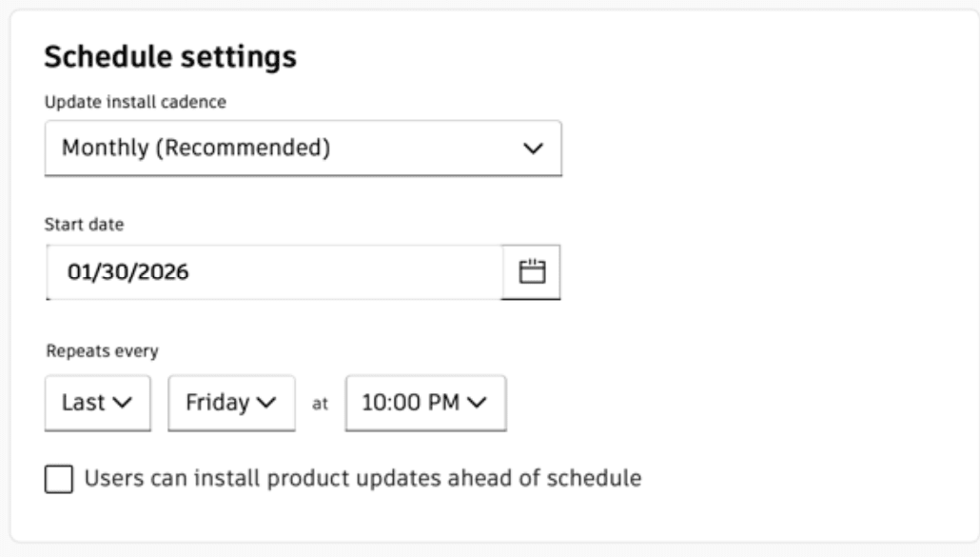Click the empty area right of the cadence dropdown
The image size is (980, 557).
point(761,149)
